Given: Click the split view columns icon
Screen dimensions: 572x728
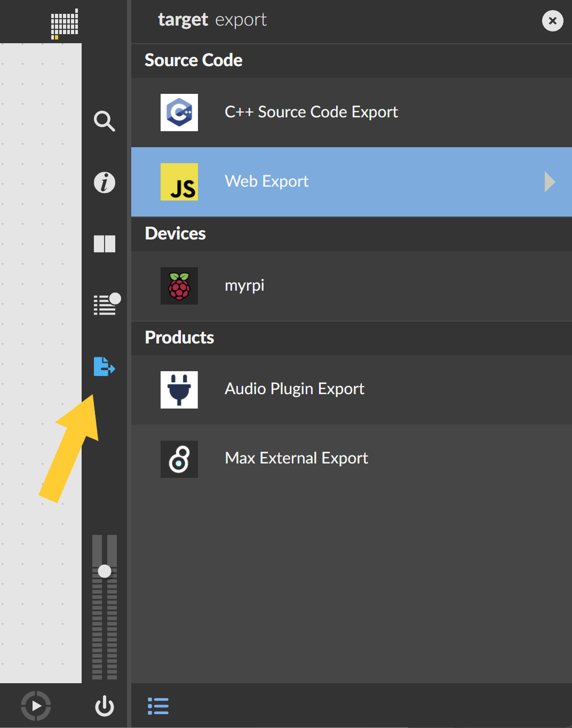Looking at the screenshot, I should (104, 244).
